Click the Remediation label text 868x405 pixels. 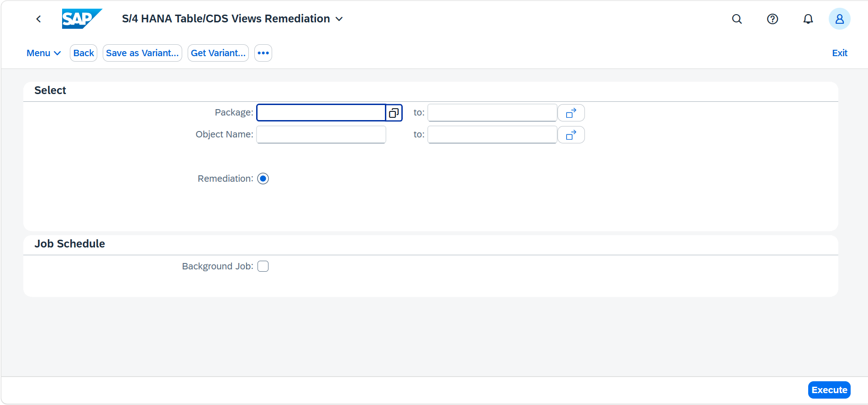[x=226, y=179]
